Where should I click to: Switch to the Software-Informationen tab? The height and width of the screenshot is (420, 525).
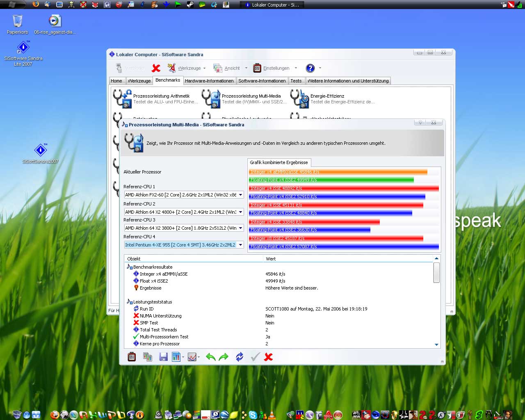tap(262, 81)
